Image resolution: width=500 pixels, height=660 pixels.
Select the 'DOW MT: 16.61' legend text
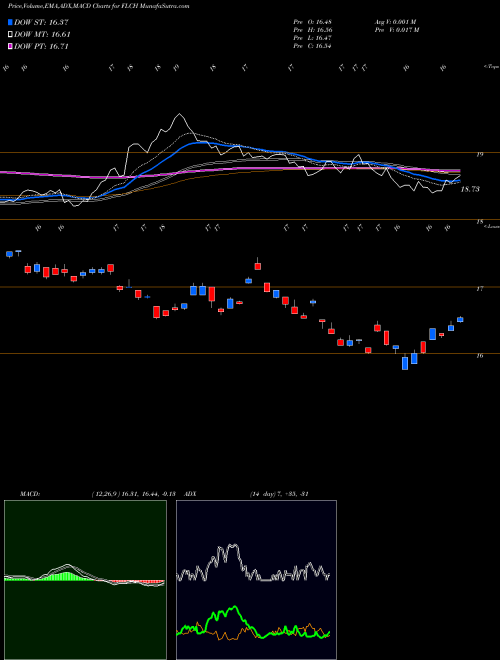[x=42, y=35]
